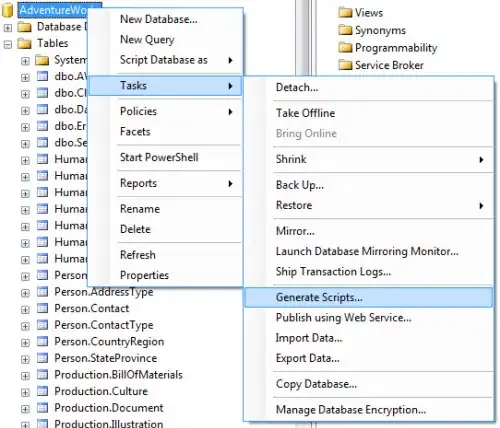
Task: Expand the Person.AddressType table node
Action: [25, 293]
